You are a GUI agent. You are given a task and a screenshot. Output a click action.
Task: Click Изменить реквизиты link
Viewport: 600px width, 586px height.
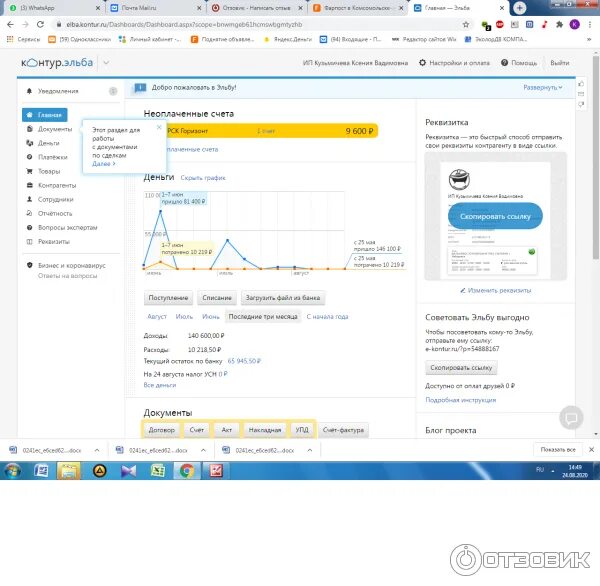tap(496, 291)
